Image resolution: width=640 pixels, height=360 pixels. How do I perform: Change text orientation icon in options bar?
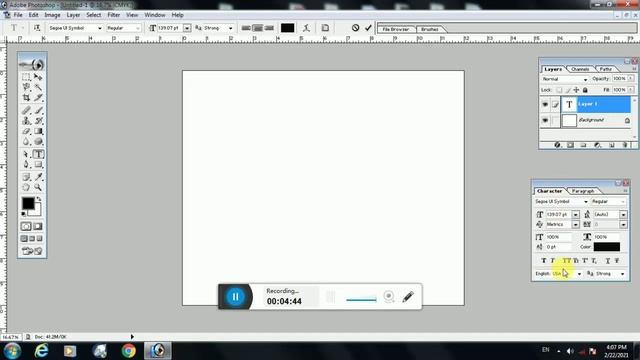(x=37, y=28)
